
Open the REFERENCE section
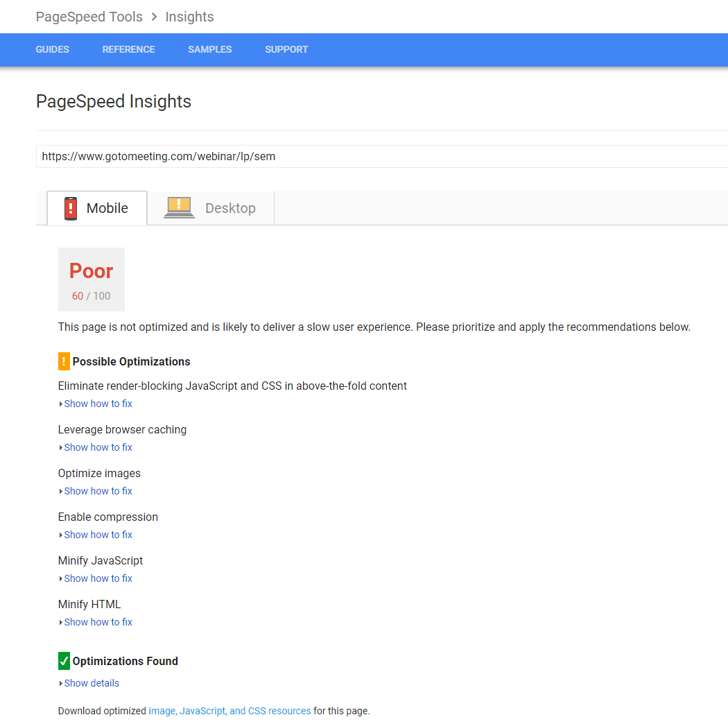128,49
